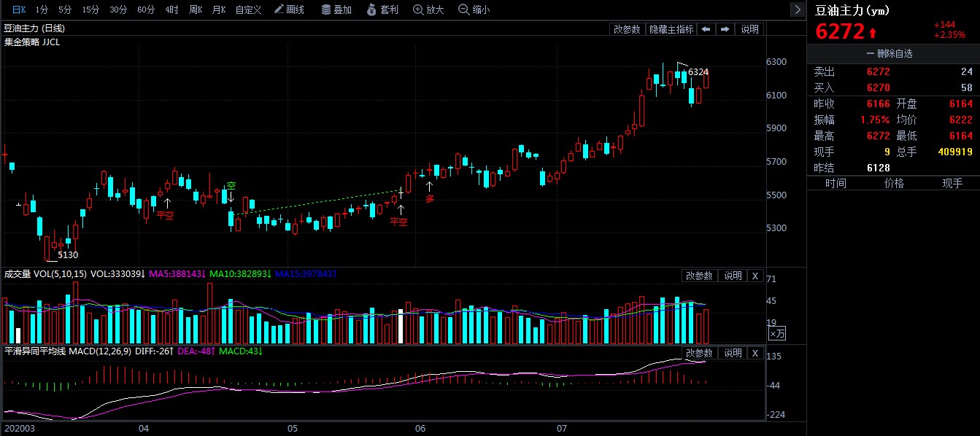
Task: Click 删除自选 to remove from watchlist
Action: click(x=893, y=54)
